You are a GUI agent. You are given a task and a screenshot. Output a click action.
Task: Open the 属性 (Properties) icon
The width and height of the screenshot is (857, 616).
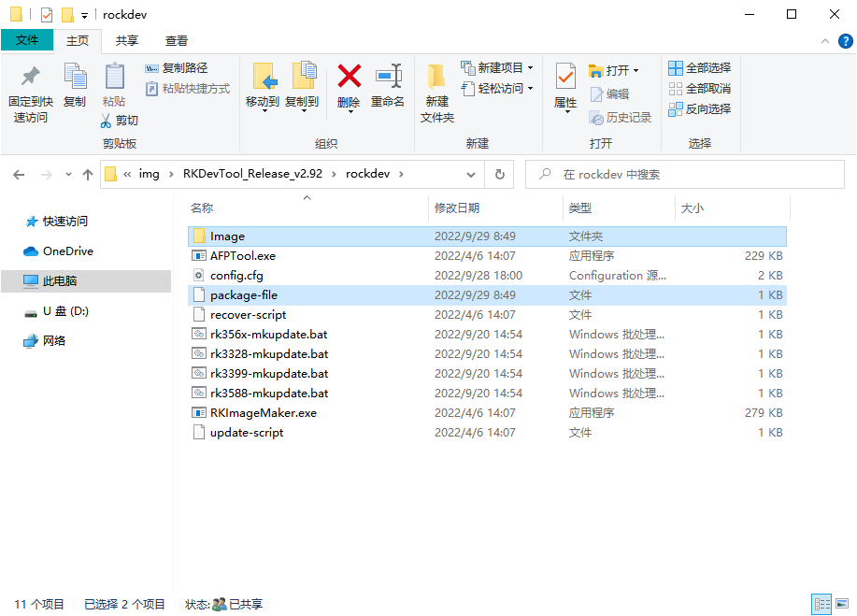click(565, 89)
